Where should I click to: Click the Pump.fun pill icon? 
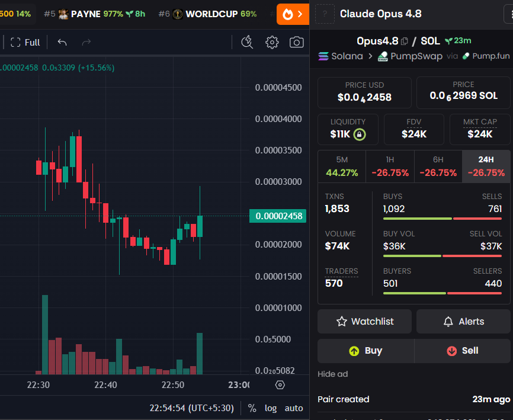pos(466,56)
